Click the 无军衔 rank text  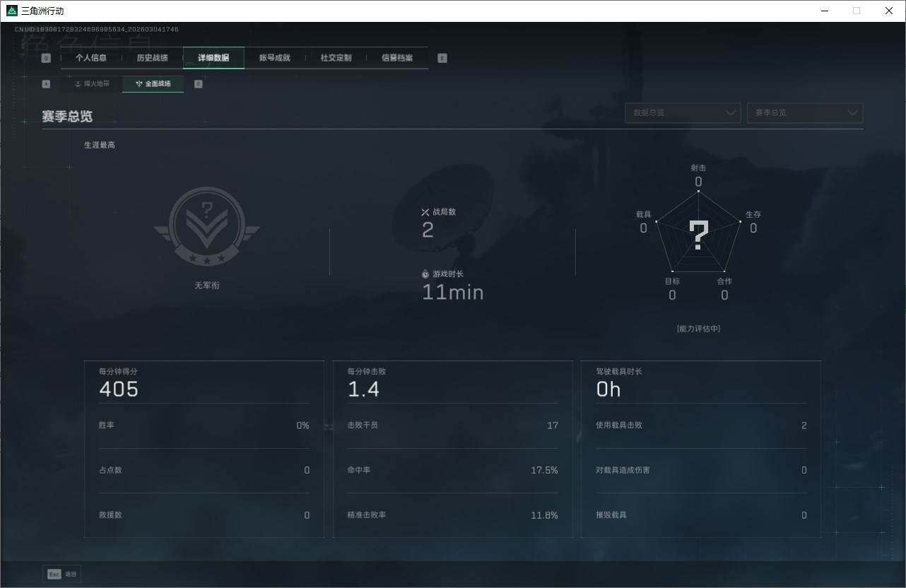click(x=207, y=286)
